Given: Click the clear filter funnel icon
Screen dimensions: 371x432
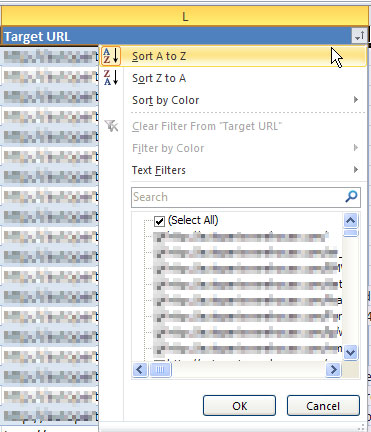Looking at the screenshot, I should [x=111, y=126].
